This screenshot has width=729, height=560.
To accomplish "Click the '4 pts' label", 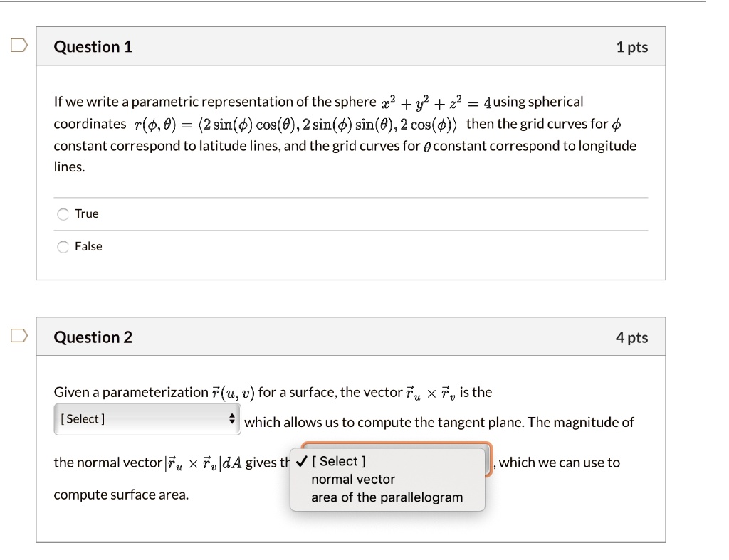I will (632, 337).
